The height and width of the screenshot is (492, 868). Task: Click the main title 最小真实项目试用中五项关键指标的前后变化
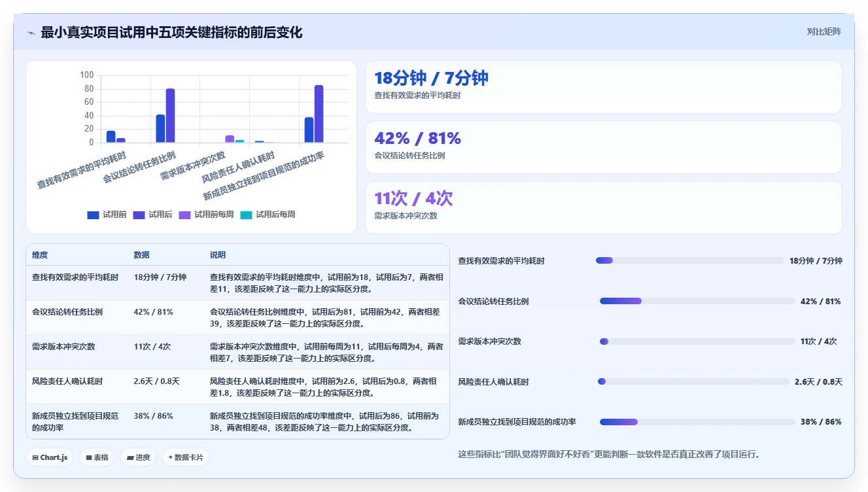click(171, 32)
